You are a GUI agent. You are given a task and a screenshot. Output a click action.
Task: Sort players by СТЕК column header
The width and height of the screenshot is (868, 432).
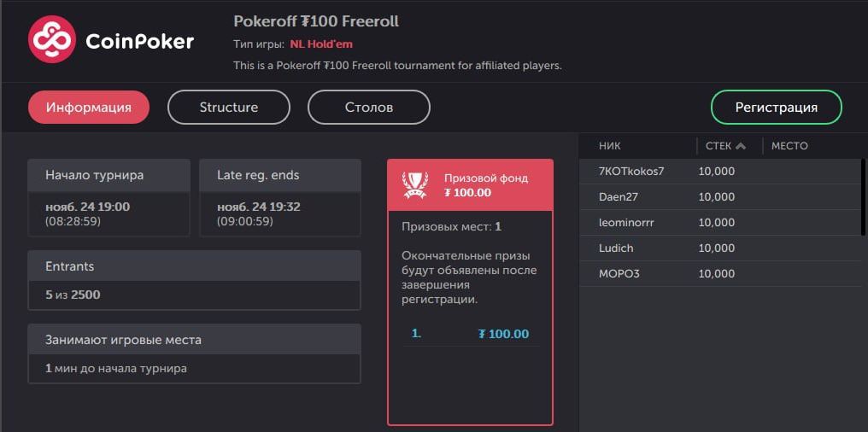click(718, 146)
